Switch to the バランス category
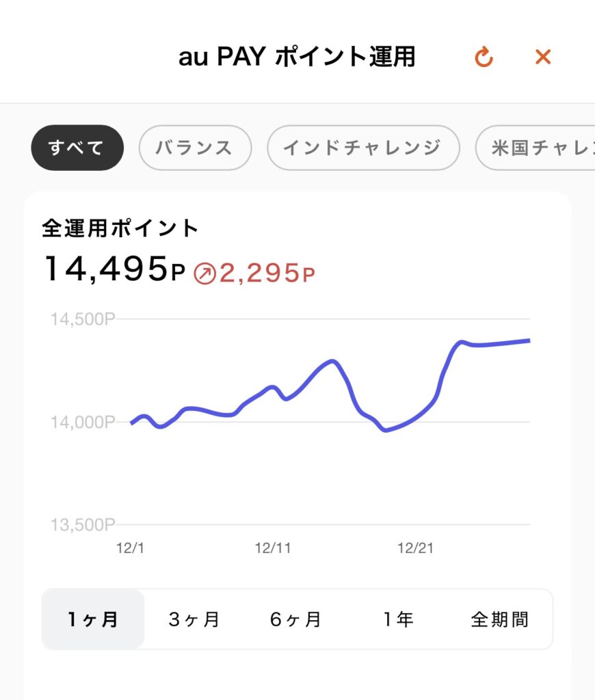The height and width of the screenshot is (700, 595). click(x=195, y=148)
